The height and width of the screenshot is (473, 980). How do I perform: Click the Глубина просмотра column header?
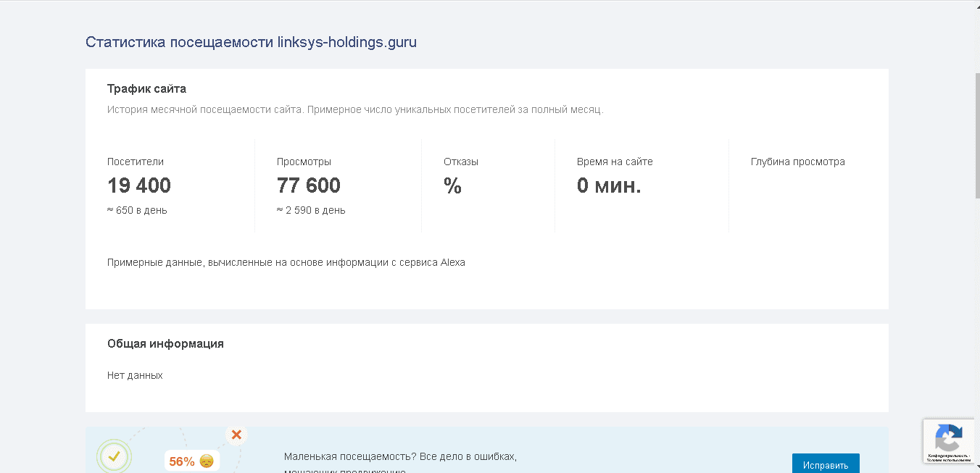point(798,162)
